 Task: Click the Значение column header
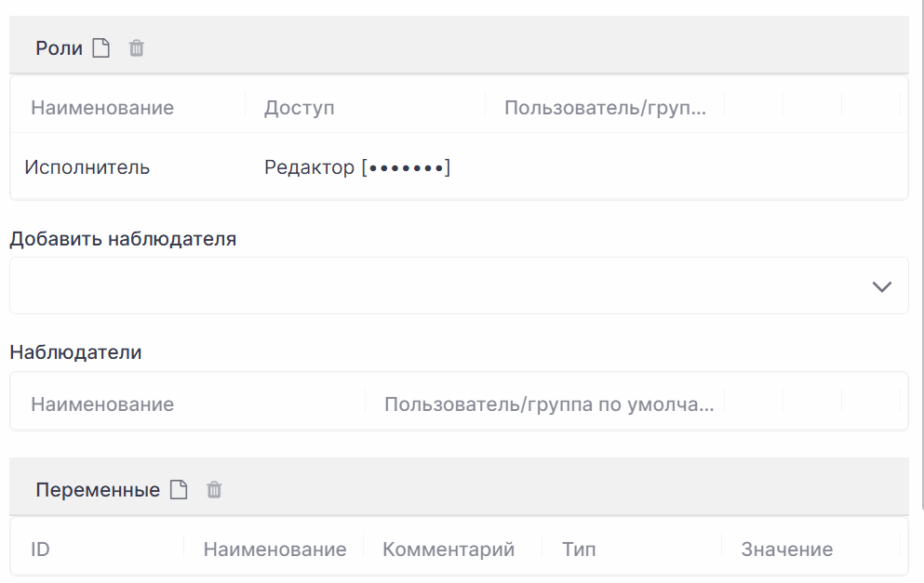[x=787, y=550]
